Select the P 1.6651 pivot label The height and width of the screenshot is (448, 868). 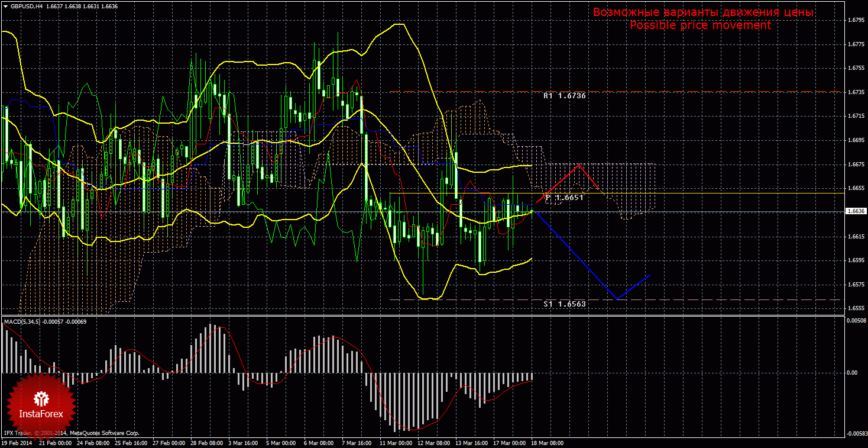564,197
